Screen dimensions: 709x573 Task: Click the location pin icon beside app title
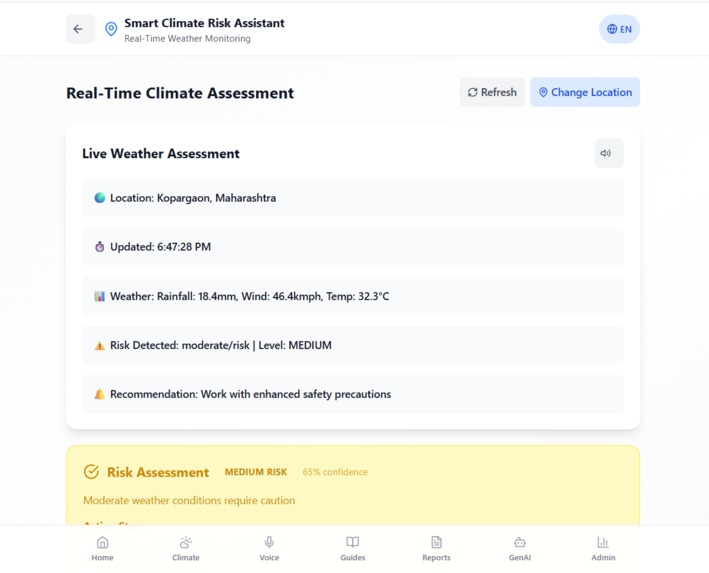(x=111, y=29)
